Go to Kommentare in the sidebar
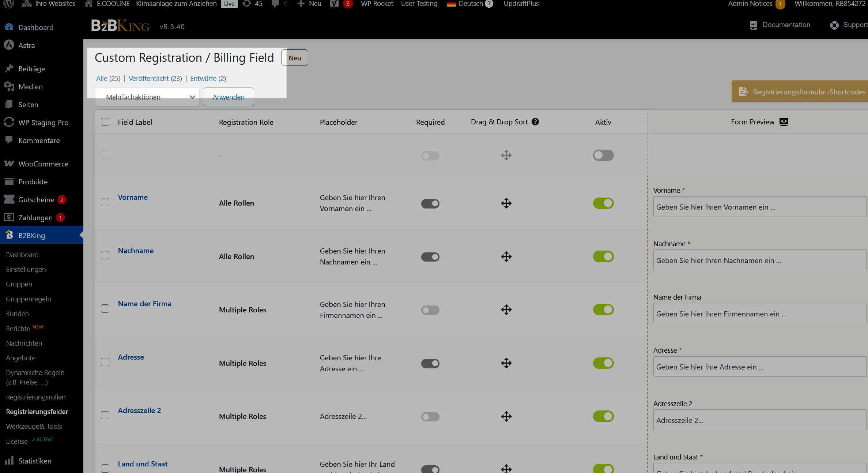 pyautogui.click(x=39, y=140)
